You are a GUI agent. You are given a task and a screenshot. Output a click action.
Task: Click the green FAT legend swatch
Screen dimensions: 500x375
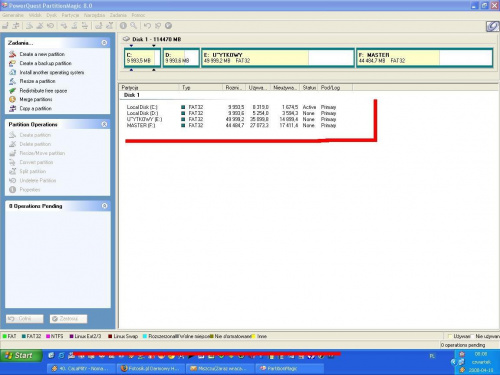pos(5,336)
